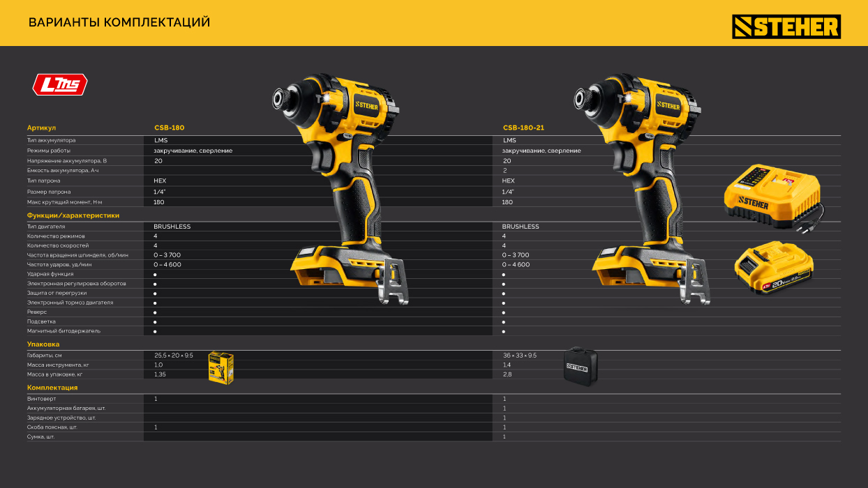Select the Макс. крутящий момент row label
The image size is (868, 488).
coord(69,202)
